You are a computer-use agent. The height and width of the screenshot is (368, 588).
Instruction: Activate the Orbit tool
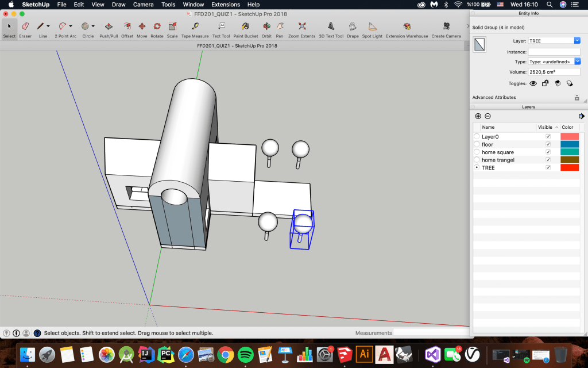point(266,26)
